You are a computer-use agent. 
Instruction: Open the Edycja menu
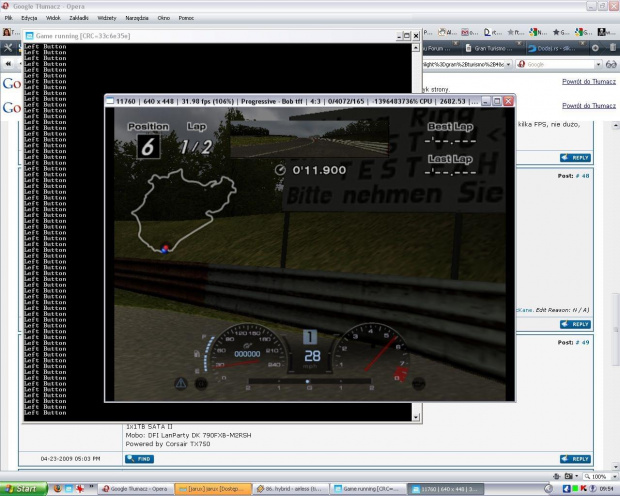click(x=29, y=18)
